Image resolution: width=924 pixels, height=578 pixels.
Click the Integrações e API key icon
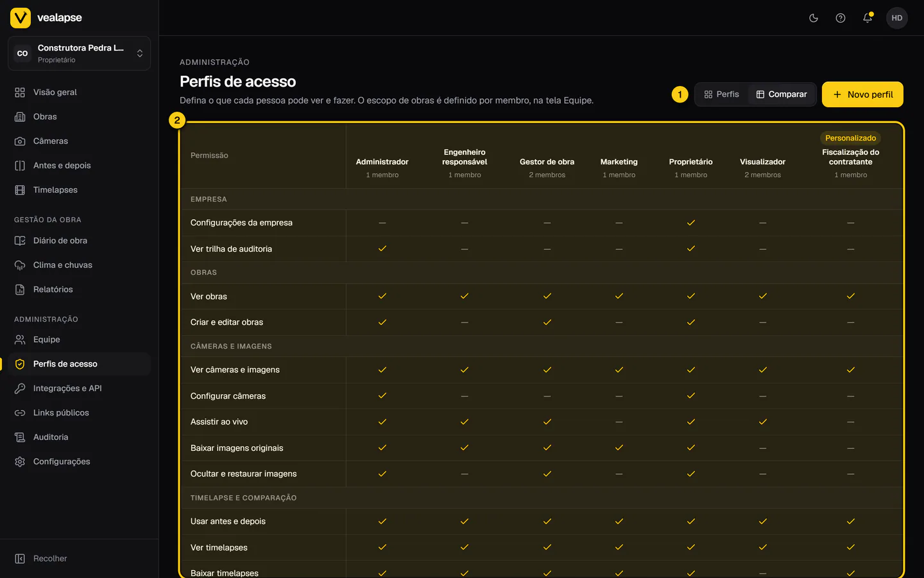click(x=20, y=389)
